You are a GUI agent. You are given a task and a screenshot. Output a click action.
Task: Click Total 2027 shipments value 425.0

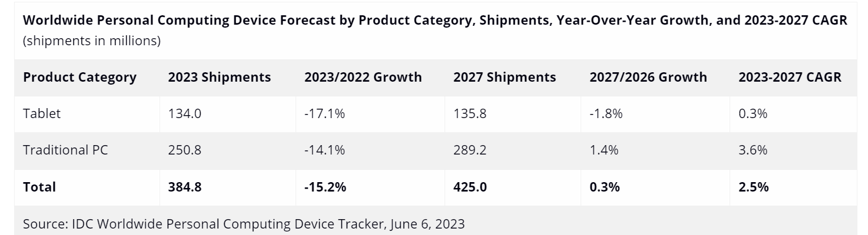470,187
